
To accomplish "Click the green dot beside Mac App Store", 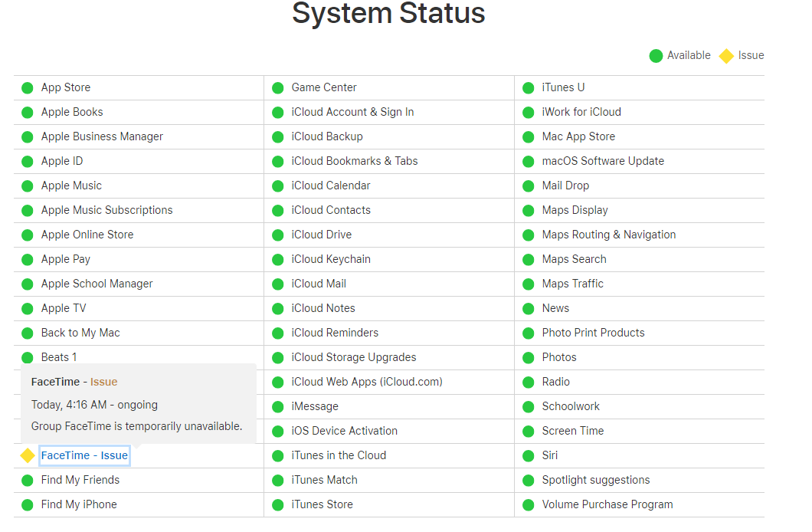I will tap(529, 137).
